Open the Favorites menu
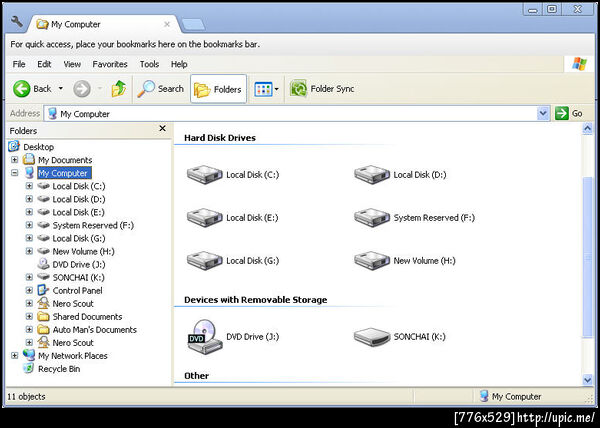Viewport: 600px width, 428px height. (x=110, y=64)
